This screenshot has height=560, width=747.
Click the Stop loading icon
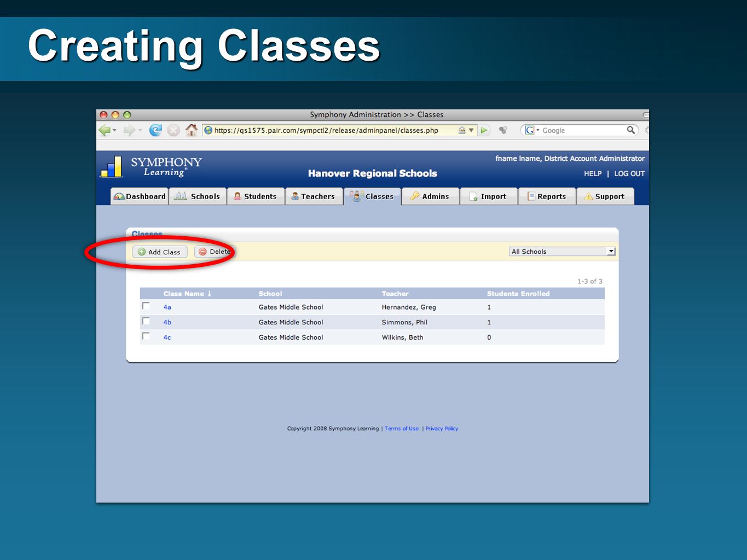(x=173, y=130)
